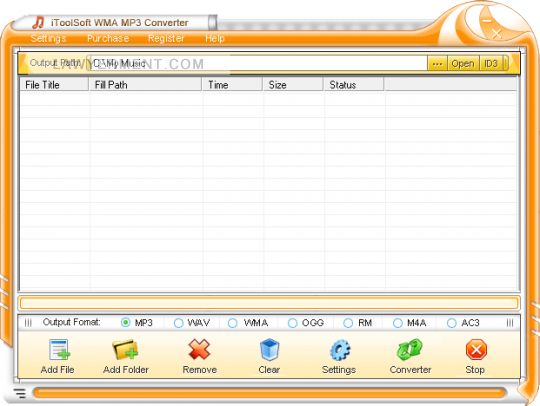
Task: Open the Purchase menu
Action: (108, 38)
